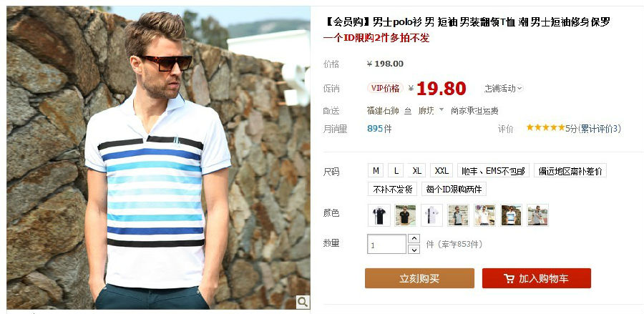Select the seventh gray shirt color thumbnail
Viewport: 644px width, 314px height.
coord(537,215)
